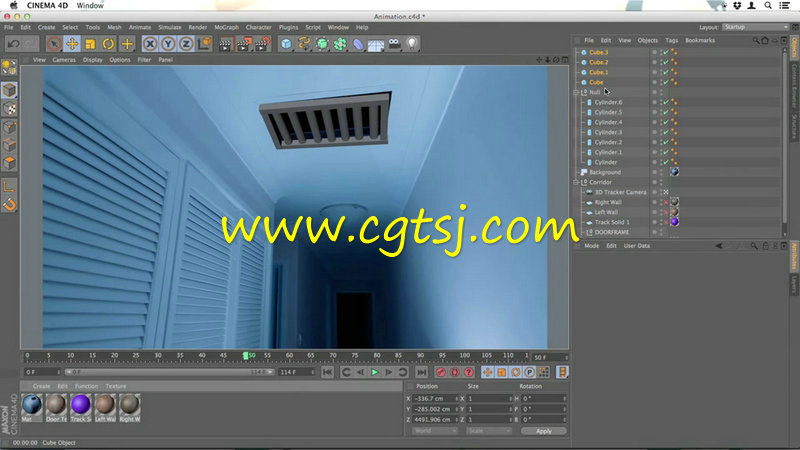The height and width of the screenshot is (450, 800).
Task: Enable the Right Wall object red X
Action: click(x=666, y=203)
